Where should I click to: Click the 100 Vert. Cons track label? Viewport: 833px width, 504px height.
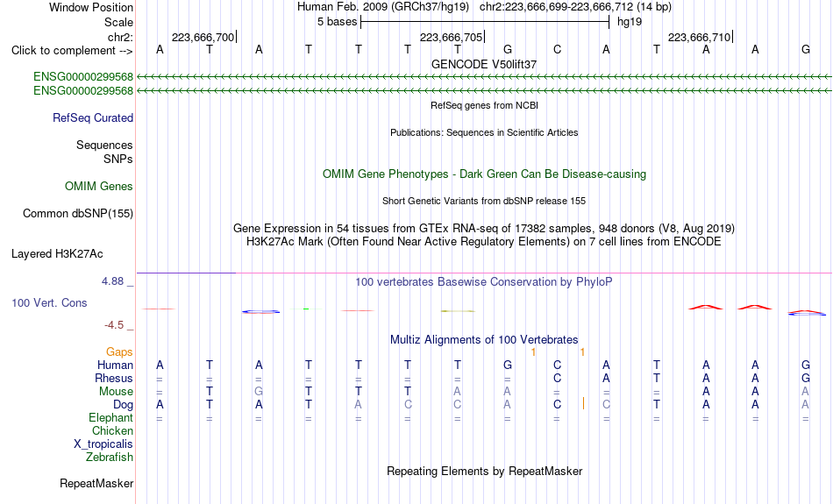pos(49,302)
